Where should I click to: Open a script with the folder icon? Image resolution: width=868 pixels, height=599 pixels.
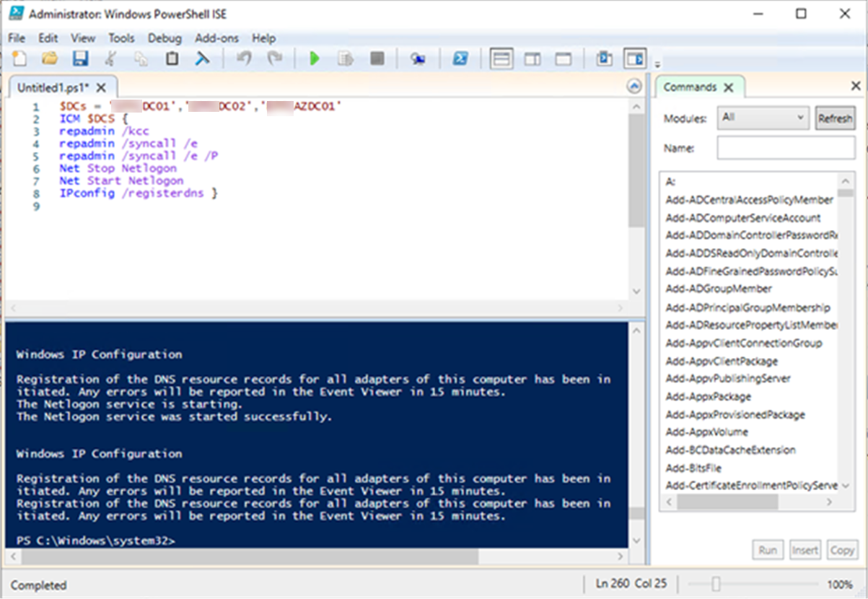49,59
